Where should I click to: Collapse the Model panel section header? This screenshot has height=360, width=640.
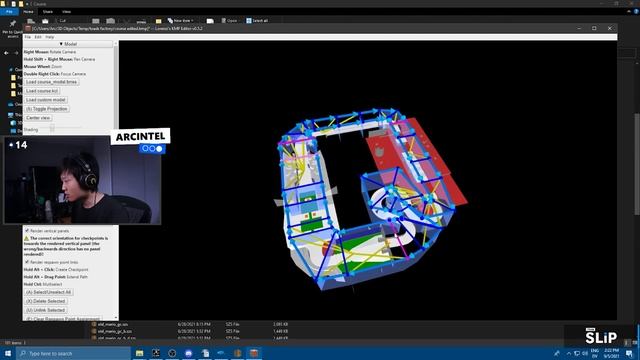tap(68, 44)
